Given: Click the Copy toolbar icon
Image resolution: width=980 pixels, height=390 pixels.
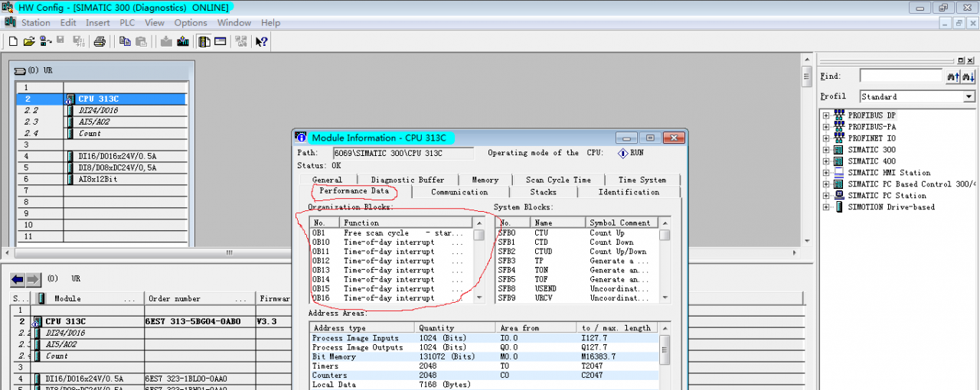Looking at the screenshot, I should pyautogui.click(x=126, y=41).
